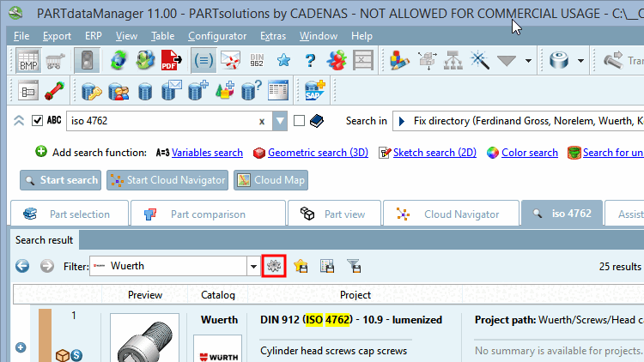The image size is (644, 362).
Task: Click the funnel filter save icon
Action: [x=354, y=266]
